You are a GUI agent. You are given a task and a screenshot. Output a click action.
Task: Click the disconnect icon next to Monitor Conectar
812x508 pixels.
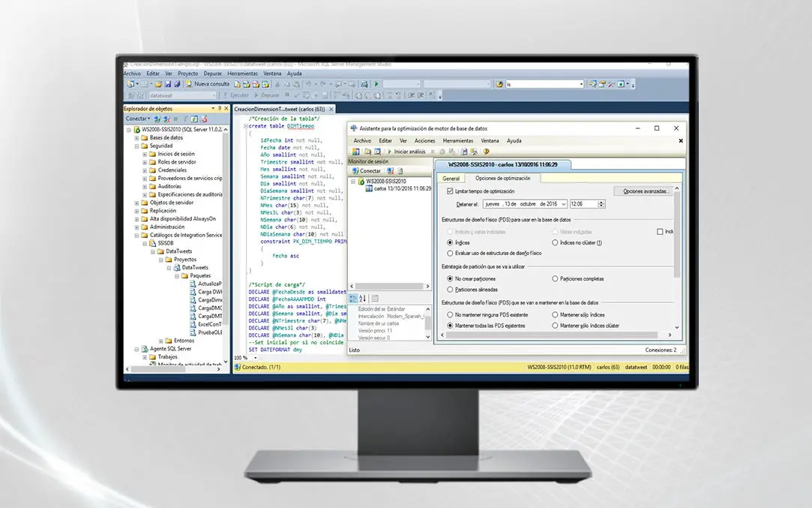coord(391,171)
